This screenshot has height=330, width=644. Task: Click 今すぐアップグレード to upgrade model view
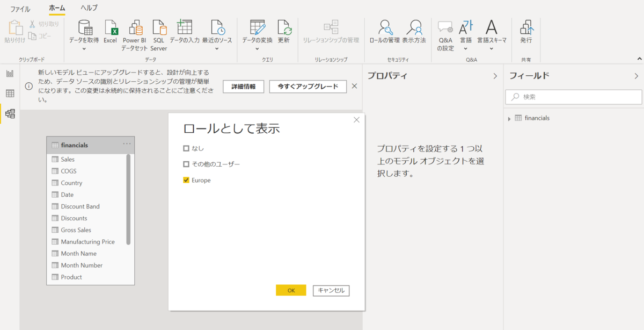[308, 86]
